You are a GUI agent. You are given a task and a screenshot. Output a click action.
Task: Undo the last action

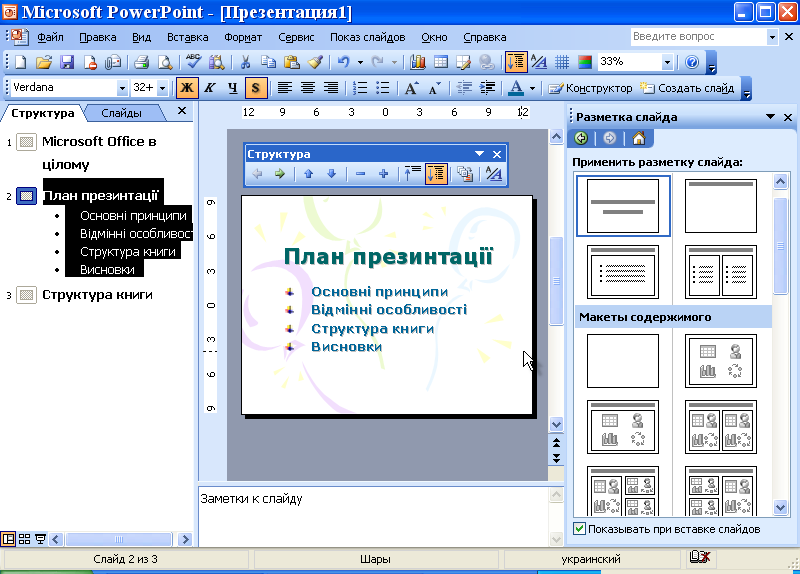point(343,62)
